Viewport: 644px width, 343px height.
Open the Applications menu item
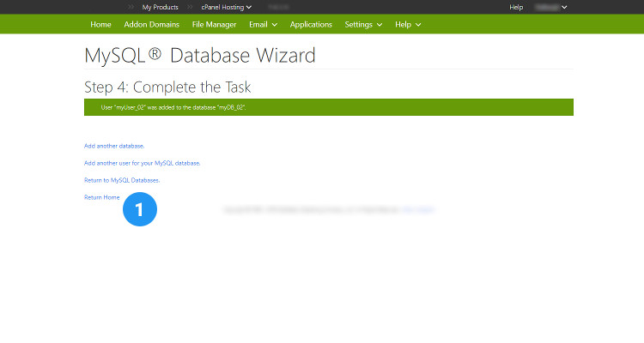click(x=311, y=25)
